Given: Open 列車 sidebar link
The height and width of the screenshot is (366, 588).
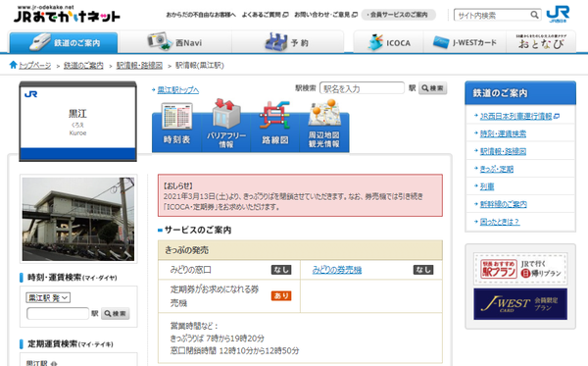Looking at the screenshot, I should pyautogui.click(x=487, y=186).
